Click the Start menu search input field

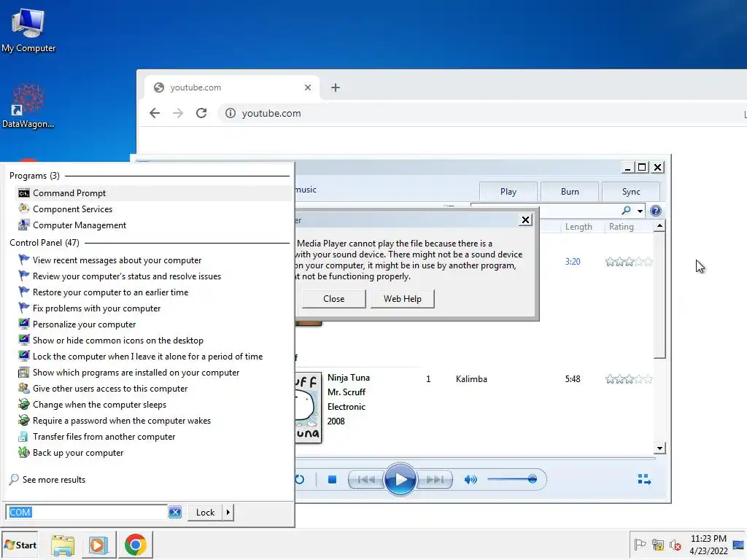[86, 513]
